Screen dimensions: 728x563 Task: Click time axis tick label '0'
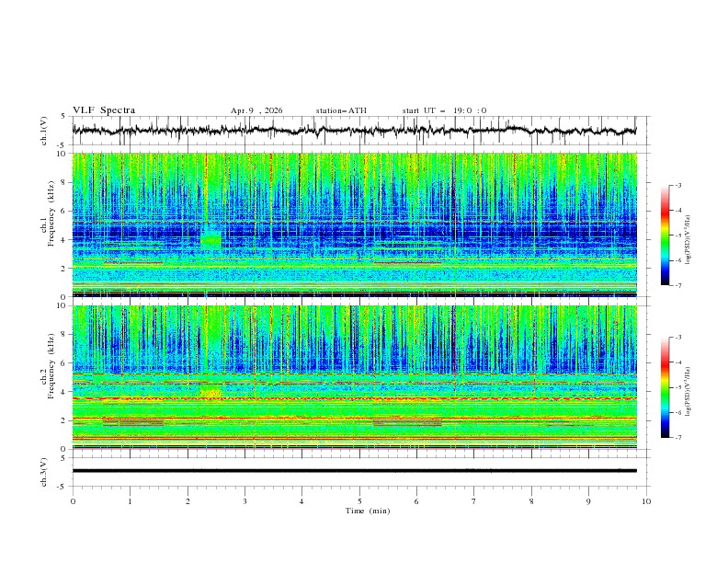click(x=73, y=501)
